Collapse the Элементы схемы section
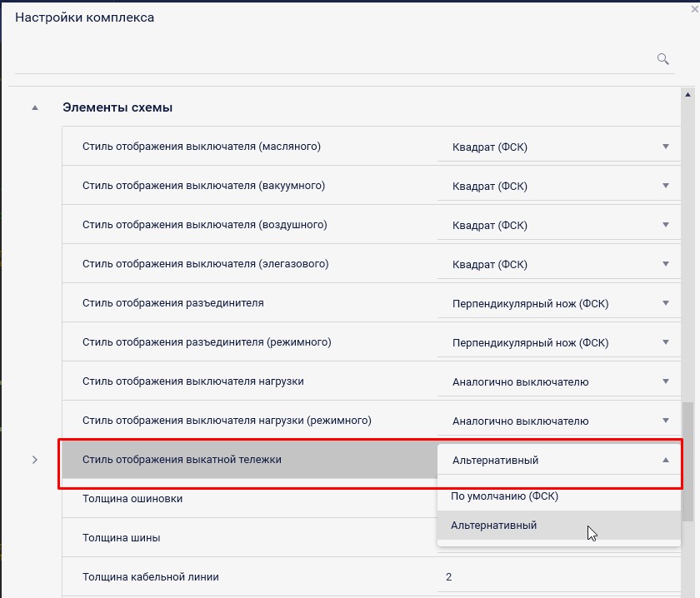This screenshot has height=598, width=700. coord(35,107)
